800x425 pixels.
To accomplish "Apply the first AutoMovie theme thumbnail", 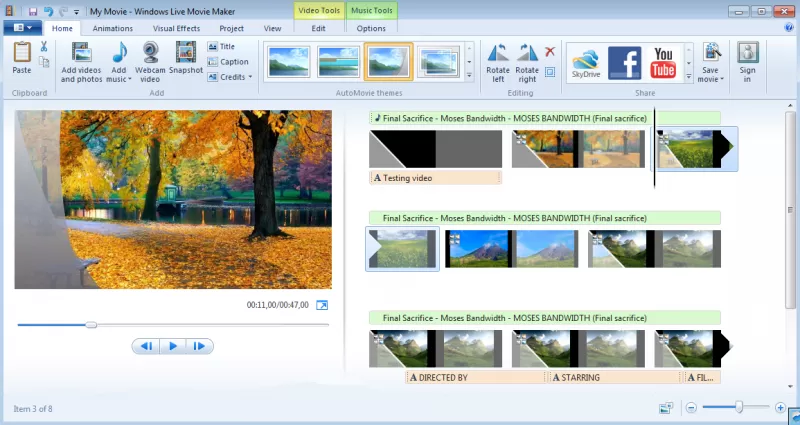I will pos(288,62).
